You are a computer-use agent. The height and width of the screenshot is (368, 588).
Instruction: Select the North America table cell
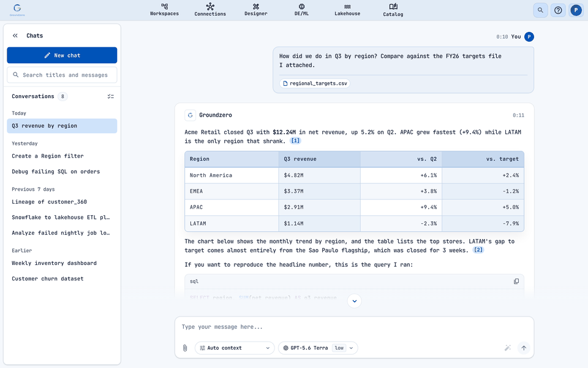(x=232, y=175)
